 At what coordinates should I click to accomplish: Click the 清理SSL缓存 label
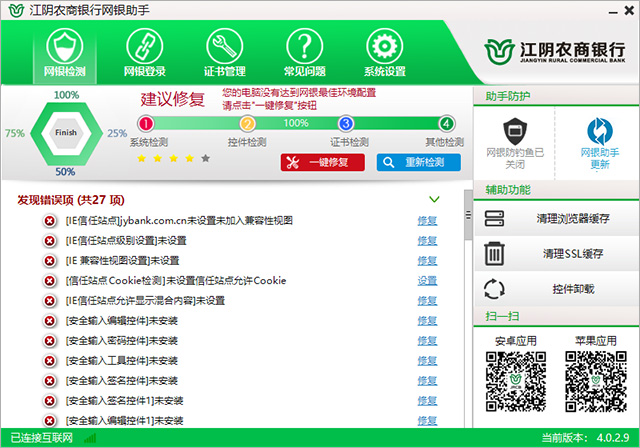pos(573,254)
